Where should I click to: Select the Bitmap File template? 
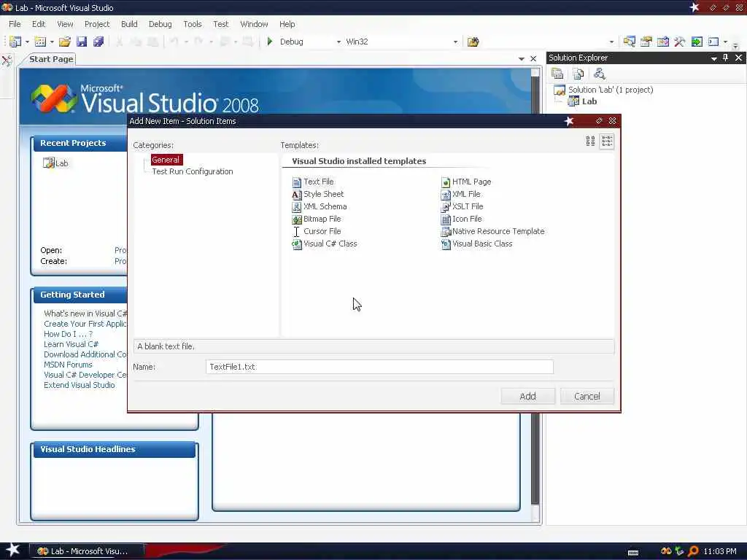[x=317, y=219]
